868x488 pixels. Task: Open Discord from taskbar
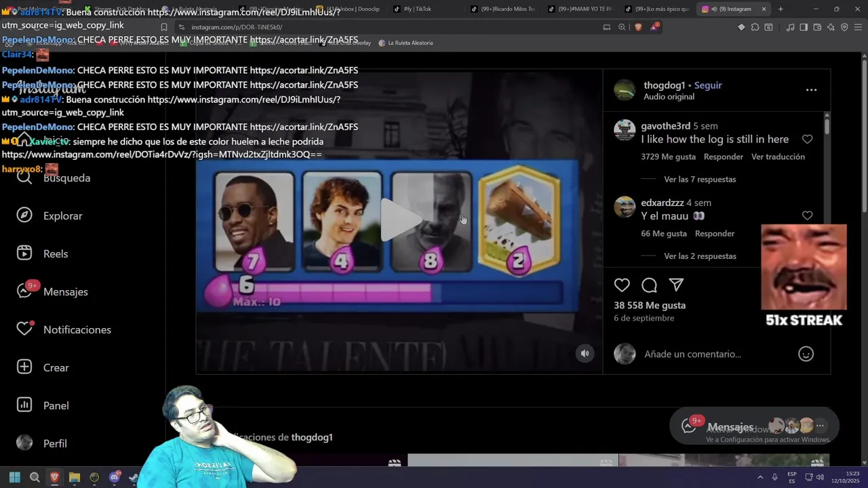pos(115,477)
